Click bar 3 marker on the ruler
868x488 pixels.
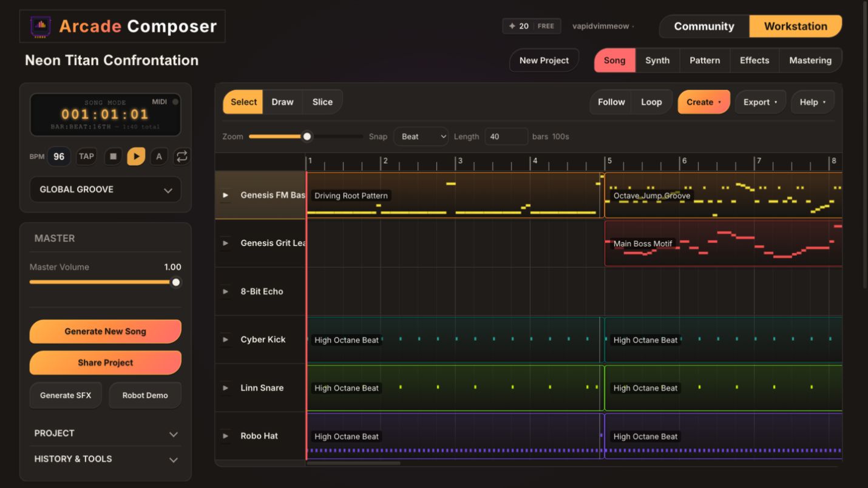coord(460,161)
